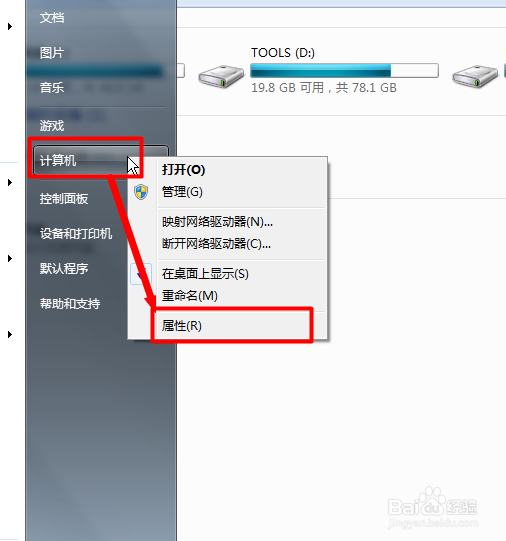
Task: Expand the arrow beside 控制面板
Action: coord(10,183)
